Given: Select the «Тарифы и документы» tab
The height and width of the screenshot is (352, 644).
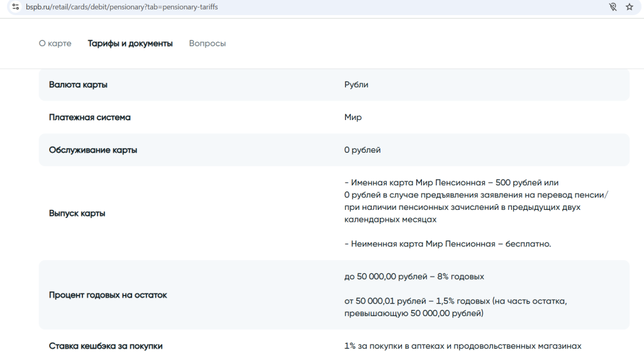Looking at the screenshot, I should pos(130,43).
